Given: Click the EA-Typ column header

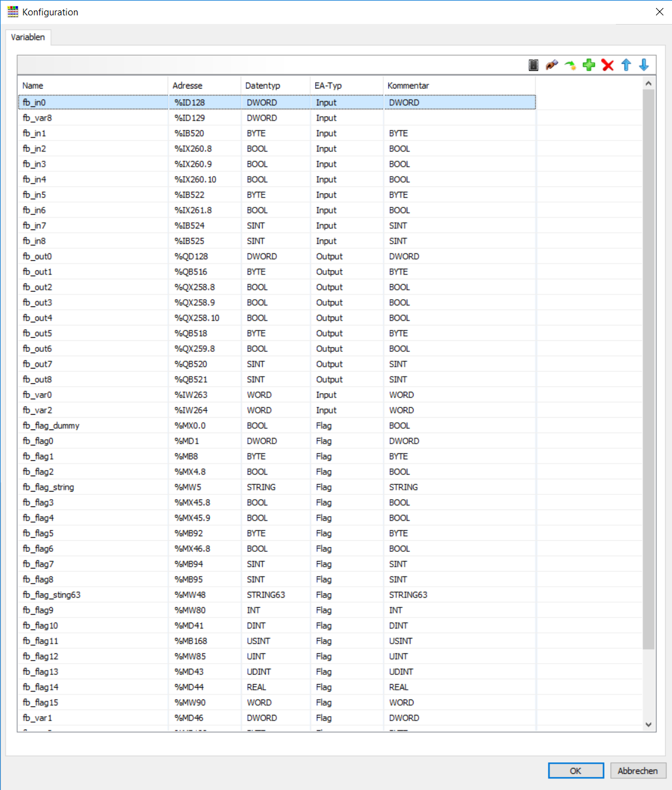Looking at the screenshot, I should (x=347, y=86).
